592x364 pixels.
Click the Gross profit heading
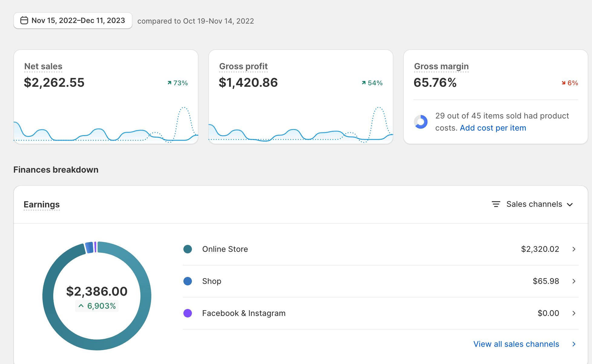(243, 66)
